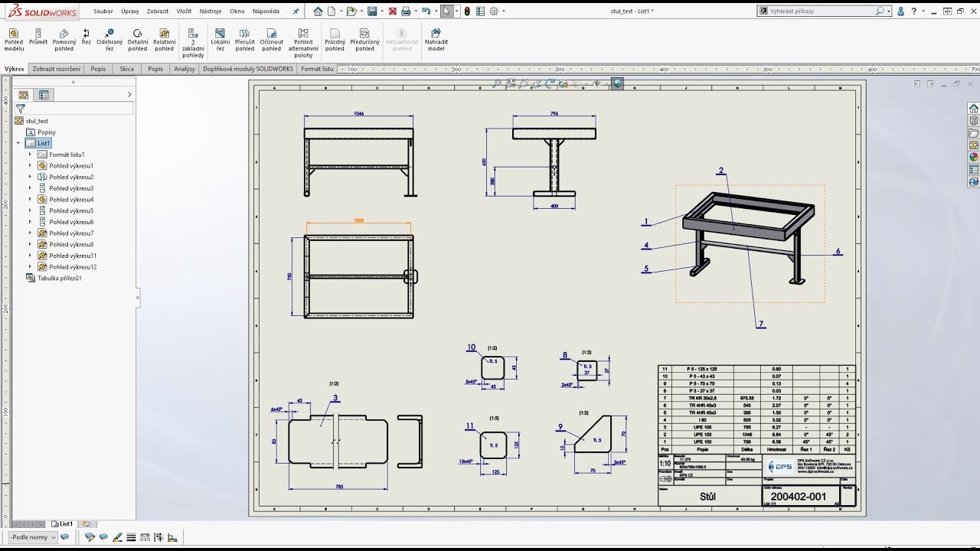Click the 1046 dimension on front view
Viewport: 980px width, 551px height.
click(x=358, y=113)
